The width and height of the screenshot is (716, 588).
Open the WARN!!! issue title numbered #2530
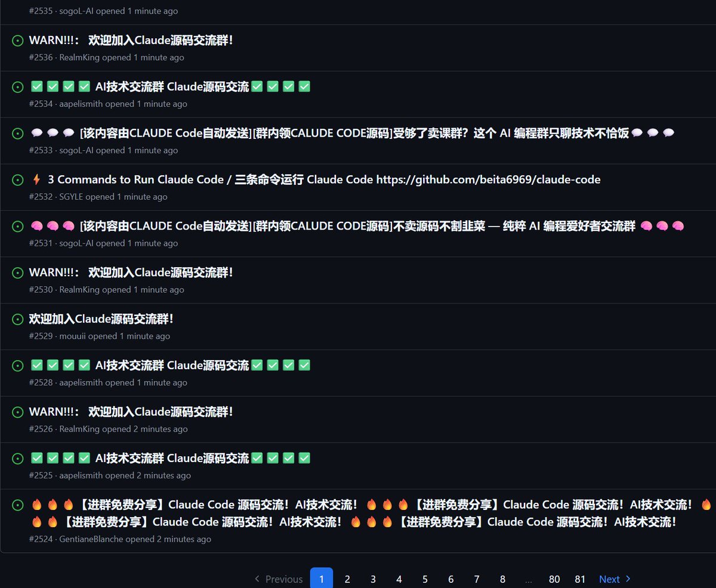[131, 273]
